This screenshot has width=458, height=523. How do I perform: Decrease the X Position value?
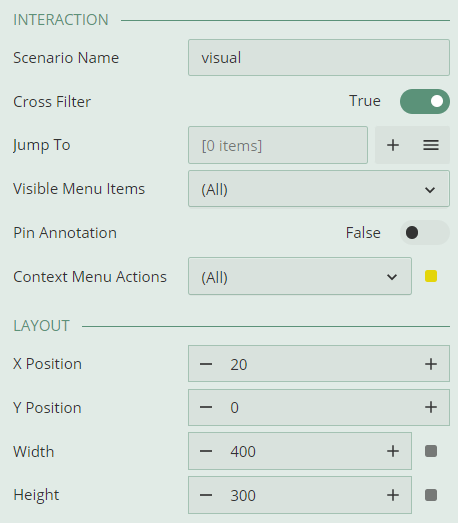pyautogui.click(x=206, y=364)
